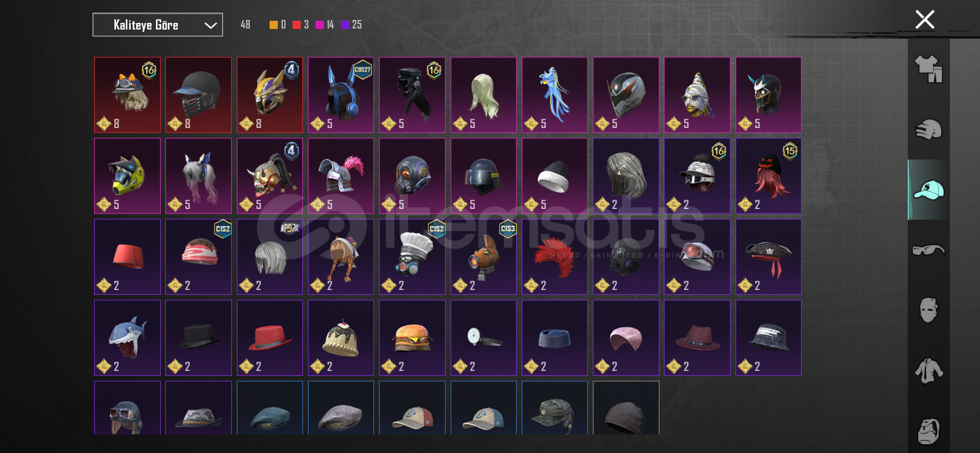Select the pirate hat with bandana

click(768, 257)
